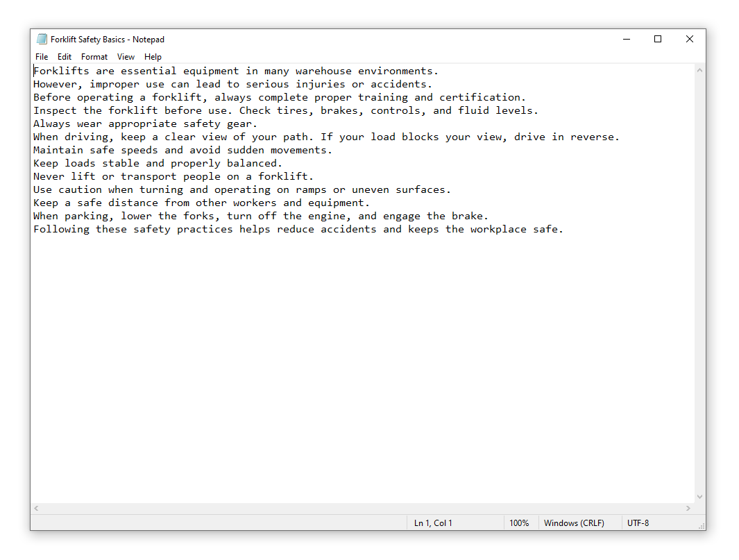Click the word 'Never' in the text

pyautogui.click(x=49, y=177)
